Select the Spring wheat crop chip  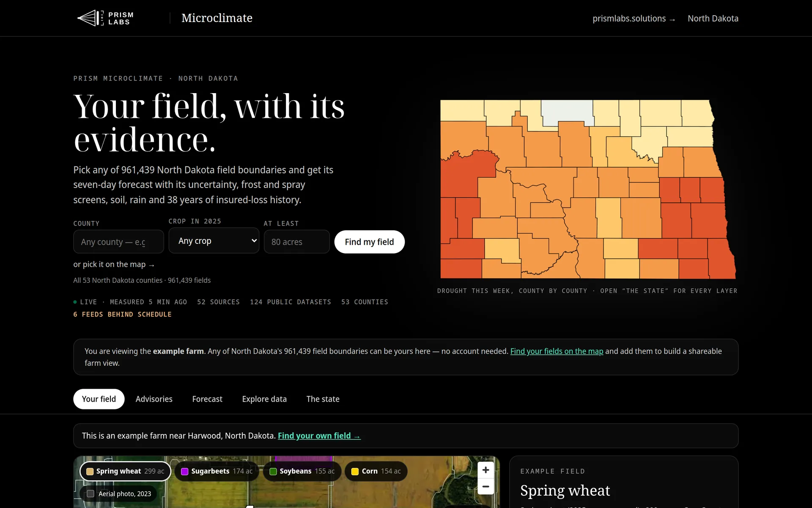point(125,471)
